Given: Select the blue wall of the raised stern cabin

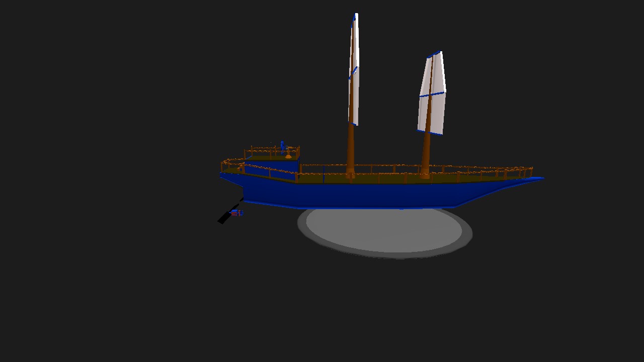Looking at the screenshot, I should 272,167.
